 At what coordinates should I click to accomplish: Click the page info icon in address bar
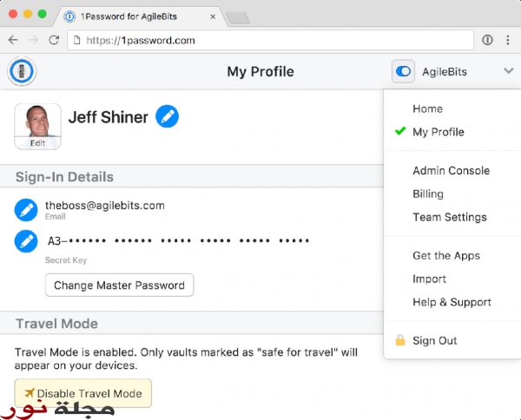[x=76, y=40]
